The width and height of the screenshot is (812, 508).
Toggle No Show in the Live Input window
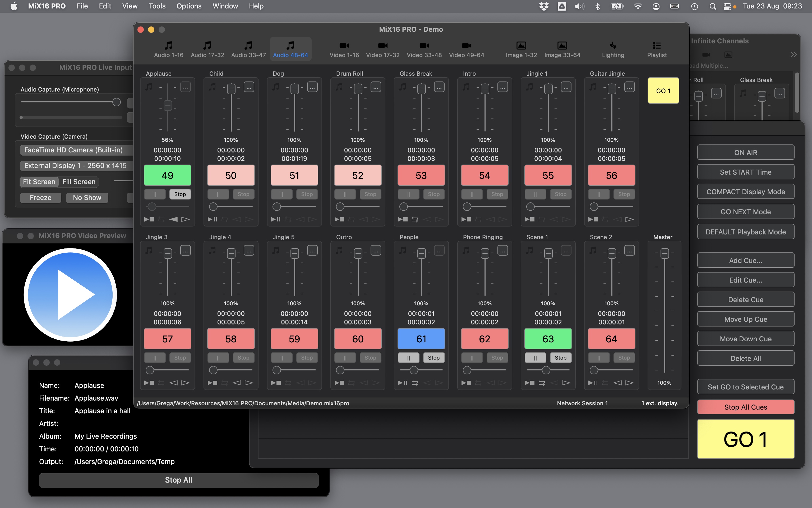[x=87, y=198]
